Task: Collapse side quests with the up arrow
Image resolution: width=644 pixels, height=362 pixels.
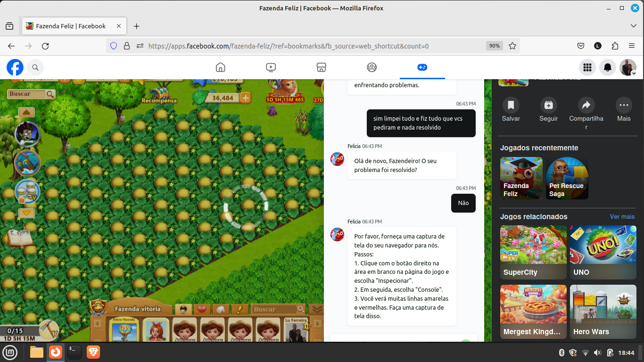Action: coord(27,112)
